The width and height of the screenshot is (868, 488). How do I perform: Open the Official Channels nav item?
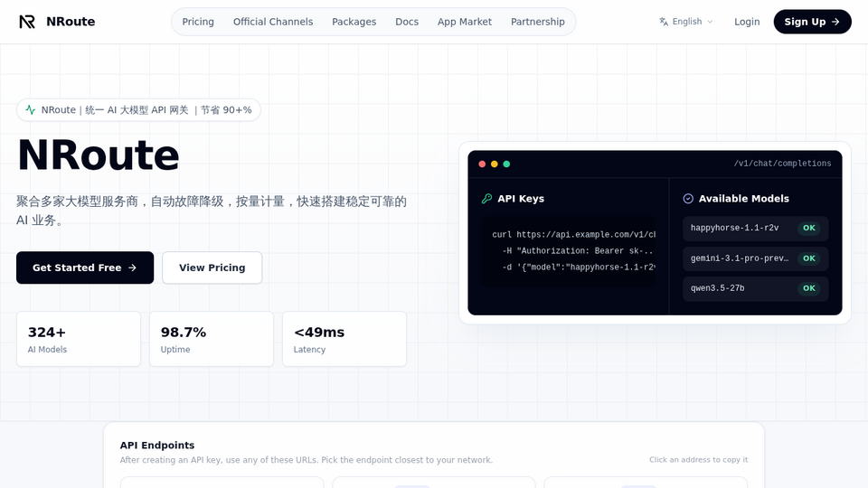(x=273, y=22)
